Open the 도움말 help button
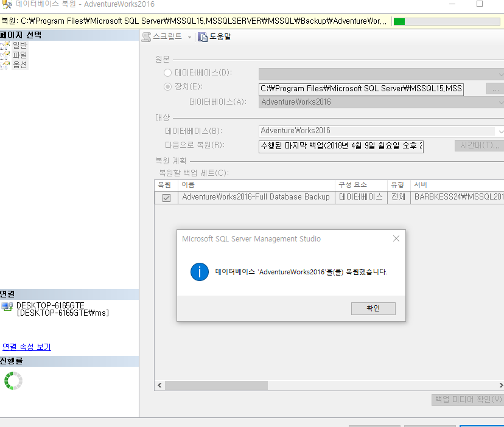The height and width of the screenshot is (427, 504). click(x=215, y=37)
